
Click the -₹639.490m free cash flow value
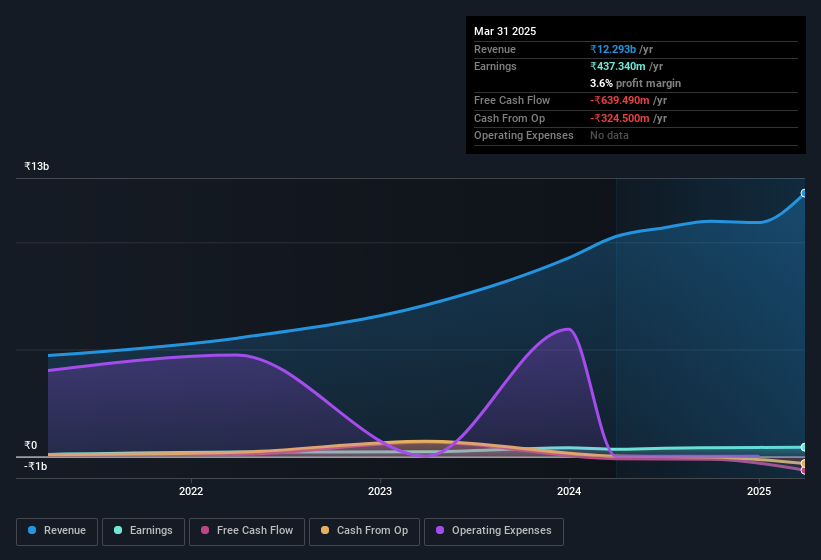coord(619,100)
